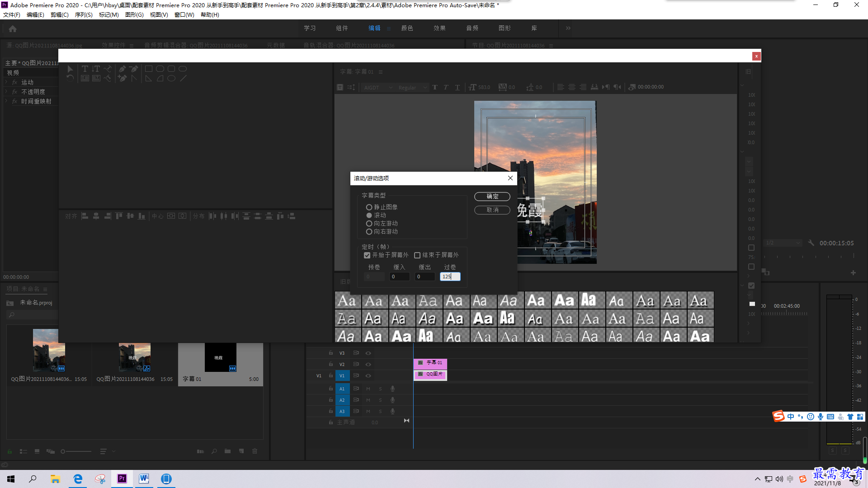The height and width of the screenshot is (488, 868).
Task: Select the Rectangle shape tool
Action: (148, 69)
